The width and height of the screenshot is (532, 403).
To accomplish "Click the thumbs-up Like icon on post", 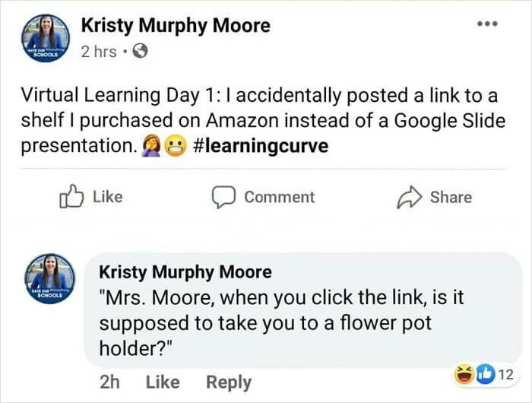I will (71, 196).
